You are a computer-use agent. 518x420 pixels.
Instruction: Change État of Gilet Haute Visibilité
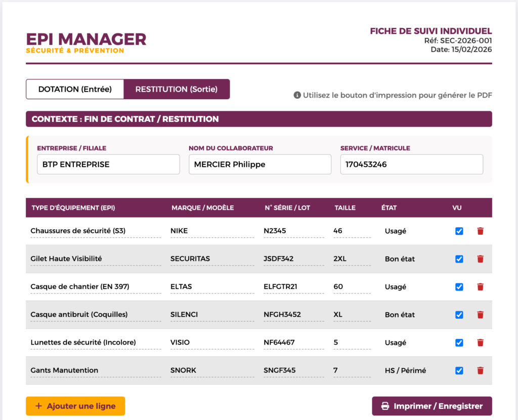pyautogui.click(x=409, y=259)
